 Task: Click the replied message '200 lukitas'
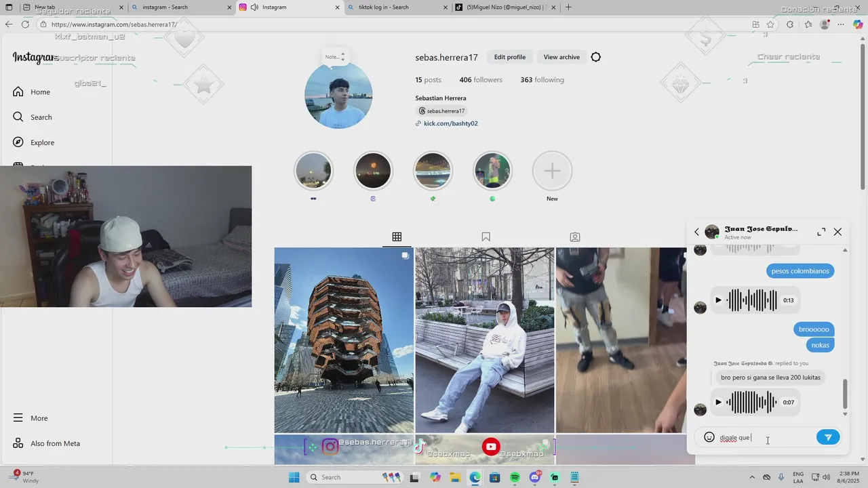(x=770, y=378)
